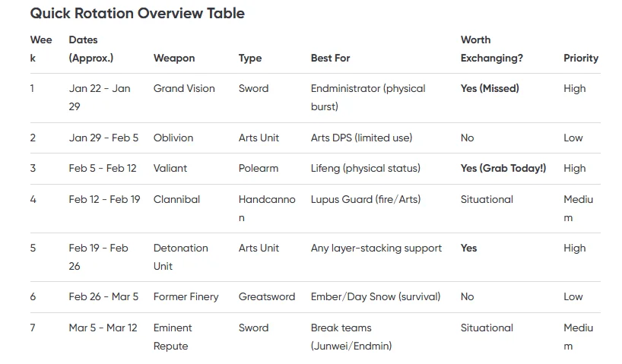Click the Polearm type cell
Viewport: 622px width, 364px height.
coord(259,168)
